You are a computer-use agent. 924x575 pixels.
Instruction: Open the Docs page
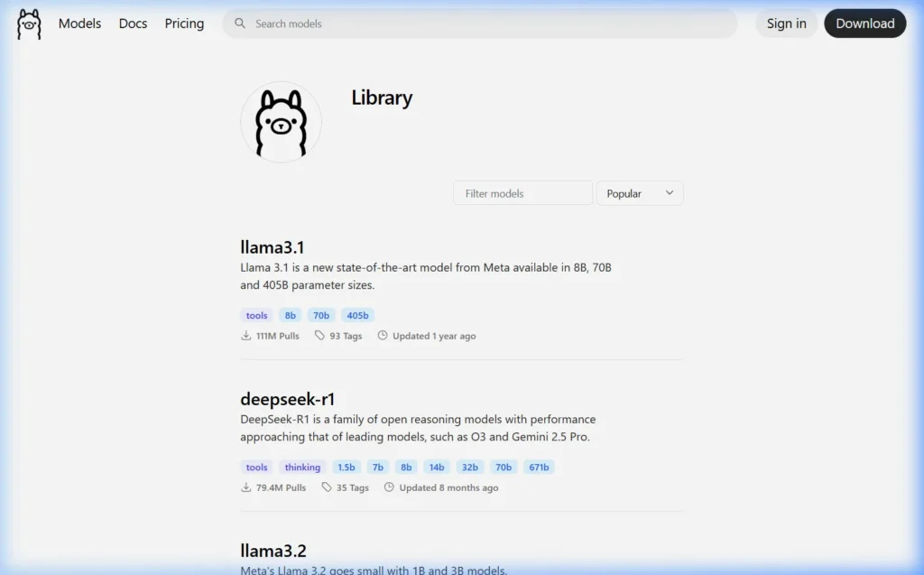pyautogui.click(x=133, y=23)
